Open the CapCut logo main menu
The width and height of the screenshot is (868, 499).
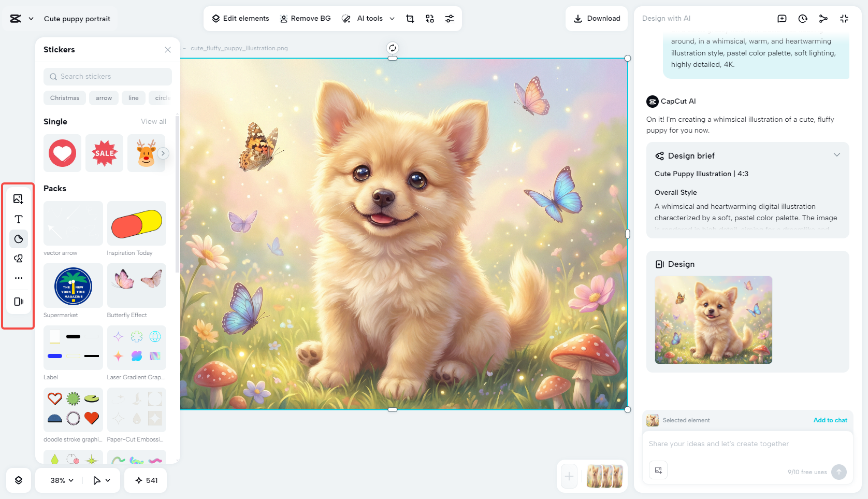(x=16, y=19)
